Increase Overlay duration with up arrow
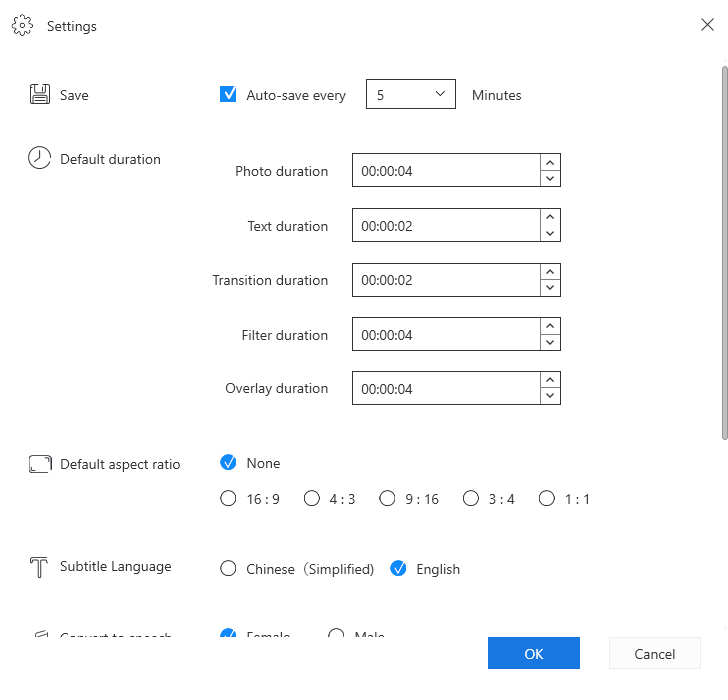 [549, 380]
